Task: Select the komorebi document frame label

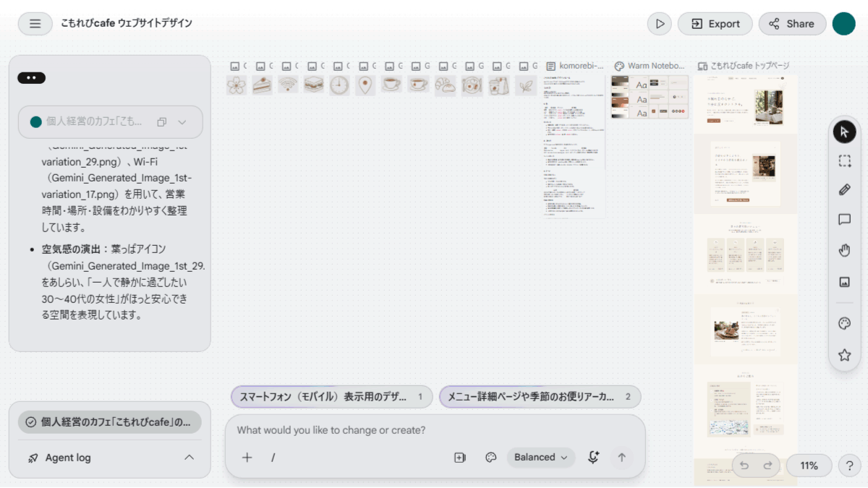Action: click(x=575, y=66)
